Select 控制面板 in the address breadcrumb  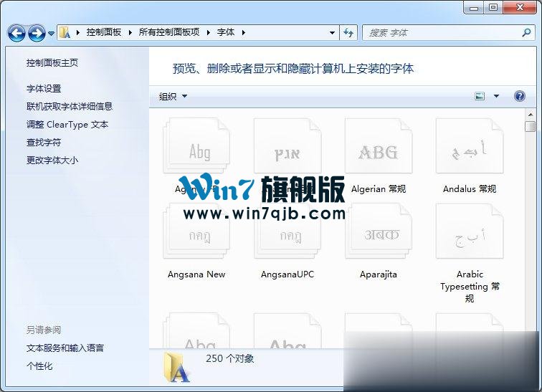tap(104, 32)
